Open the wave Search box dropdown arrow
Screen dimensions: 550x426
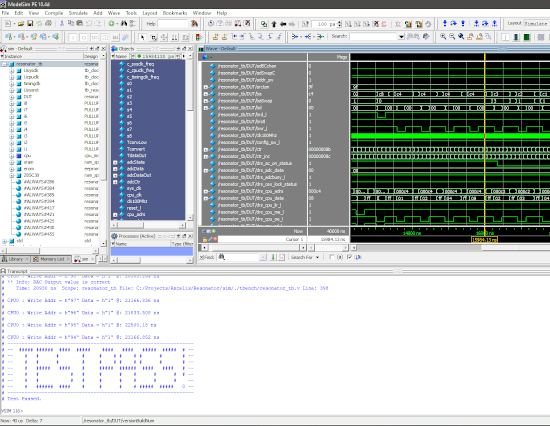coord(401,36)
